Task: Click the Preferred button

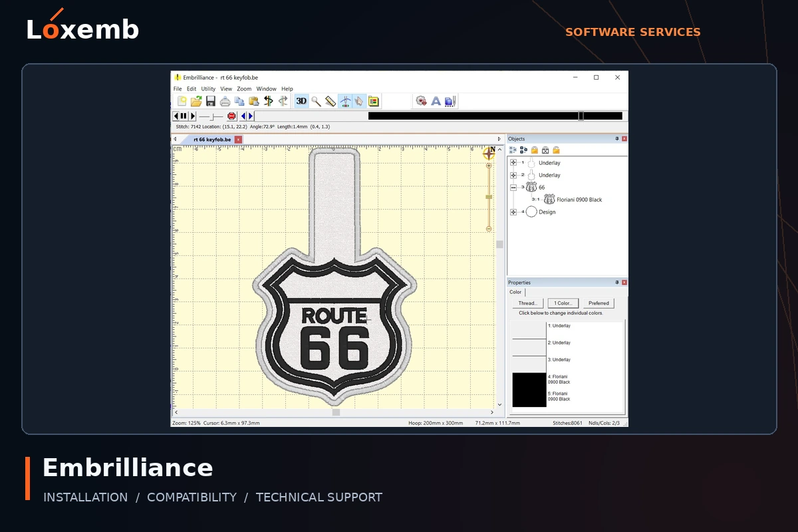Action: [x=598, y=303]
